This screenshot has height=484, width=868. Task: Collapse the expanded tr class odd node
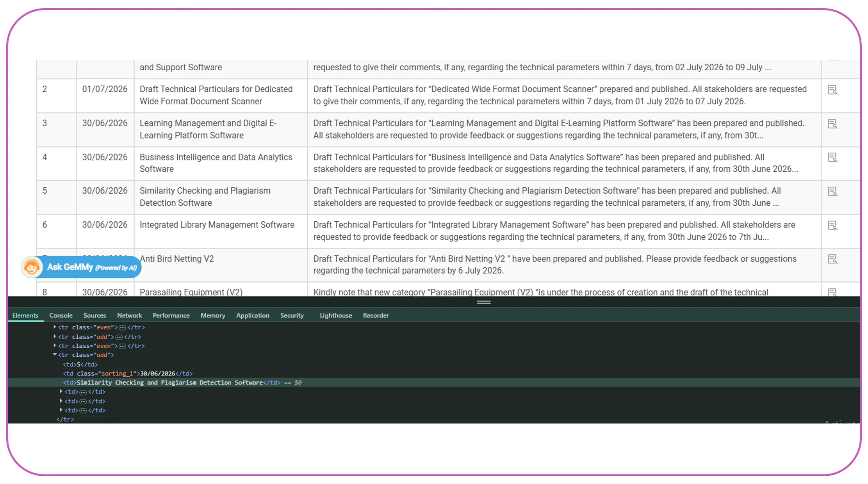(55, 355)
